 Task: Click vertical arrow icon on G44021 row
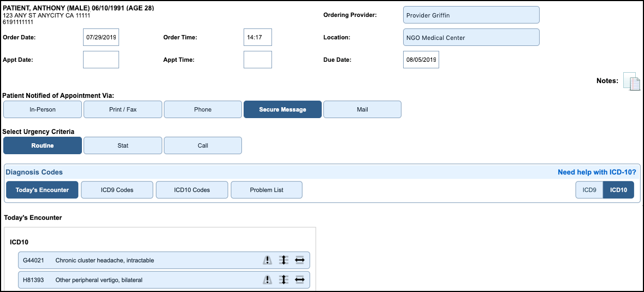pos(283,260)
